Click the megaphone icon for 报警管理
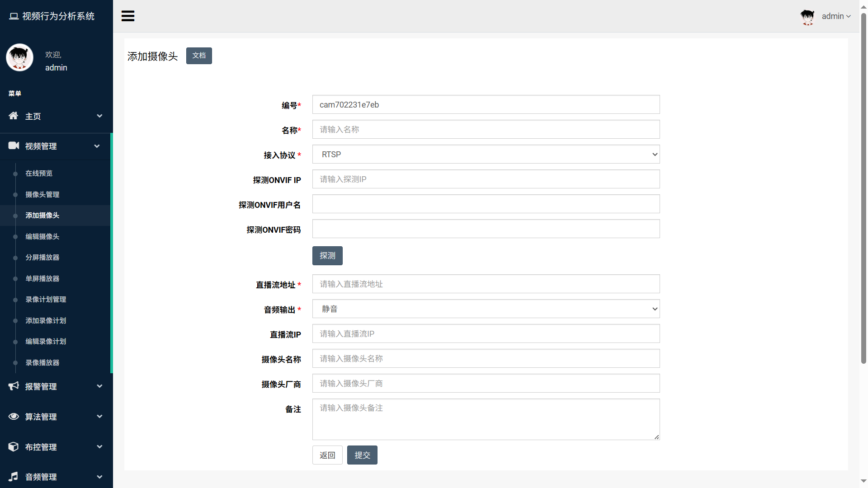This screenshot has height=488, width=868. click(x=14, y=386)
